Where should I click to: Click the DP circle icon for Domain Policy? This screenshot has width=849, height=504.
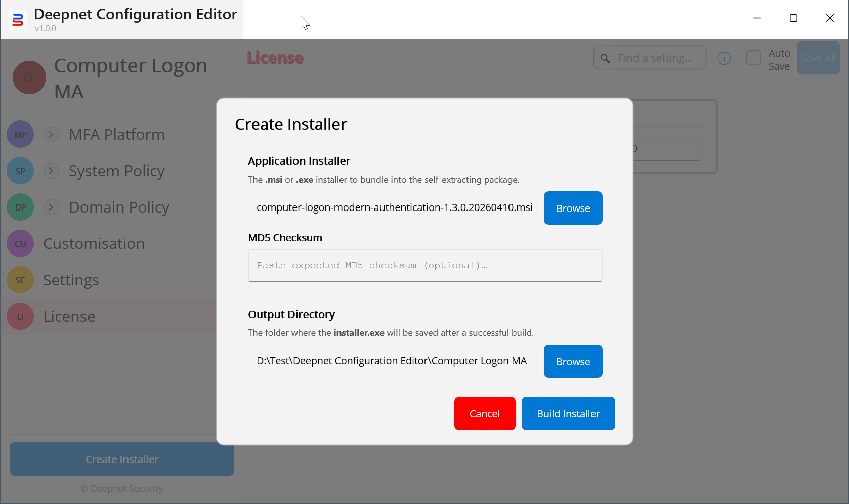point(20,207)
